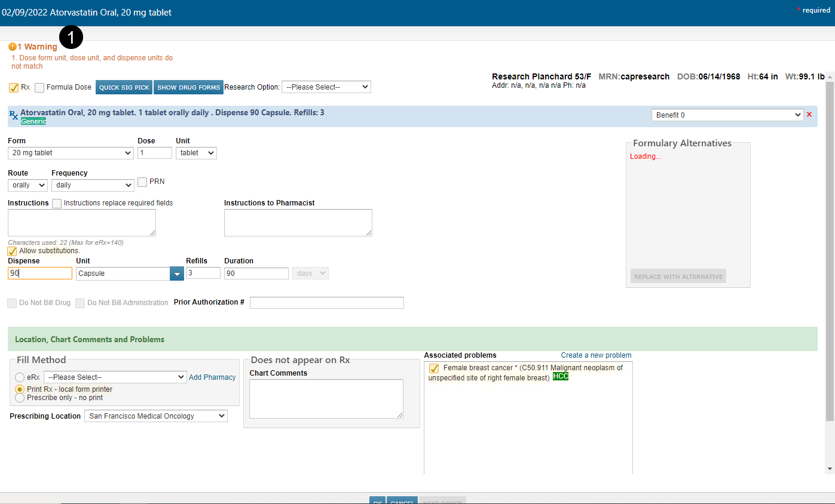Click the page vertical scrollbar
Image resolution: width=835 pixels, height=504 pixels.
tap(830, 251)
